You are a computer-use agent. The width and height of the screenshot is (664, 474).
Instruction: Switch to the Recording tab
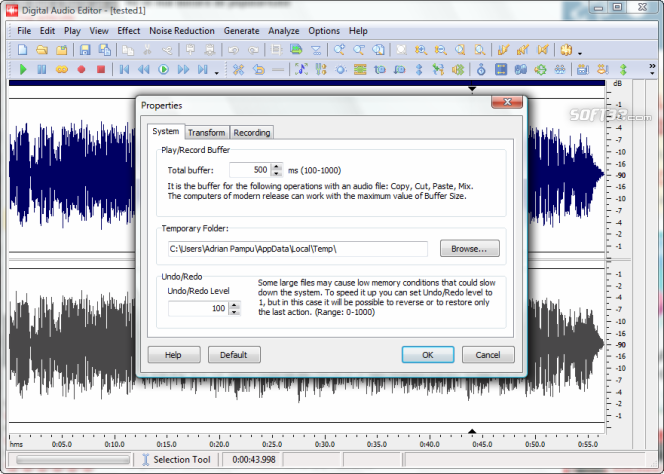pos(251,132)
